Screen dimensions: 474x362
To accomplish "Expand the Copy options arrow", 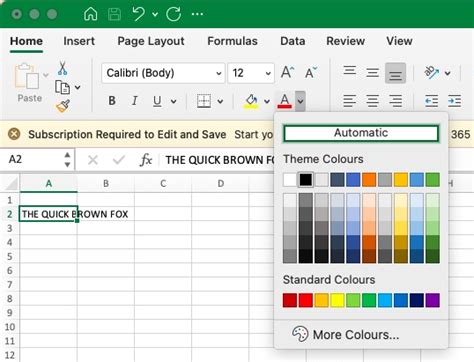I will pos(77,87).
